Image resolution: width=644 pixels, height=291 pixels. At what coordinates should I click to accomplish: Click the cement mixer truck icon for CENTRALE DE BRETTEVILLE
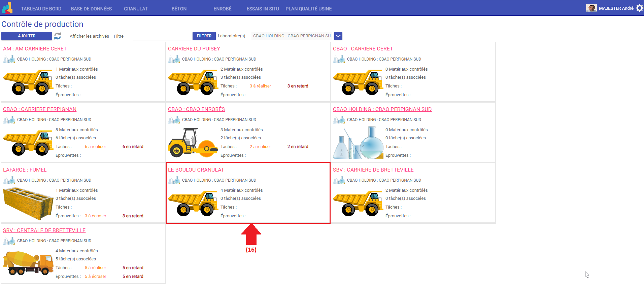click(28, 263)
